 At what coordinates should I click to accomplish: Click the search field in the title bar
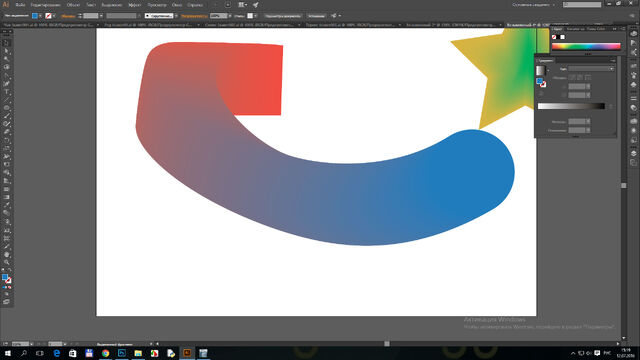tap(582, 5)
